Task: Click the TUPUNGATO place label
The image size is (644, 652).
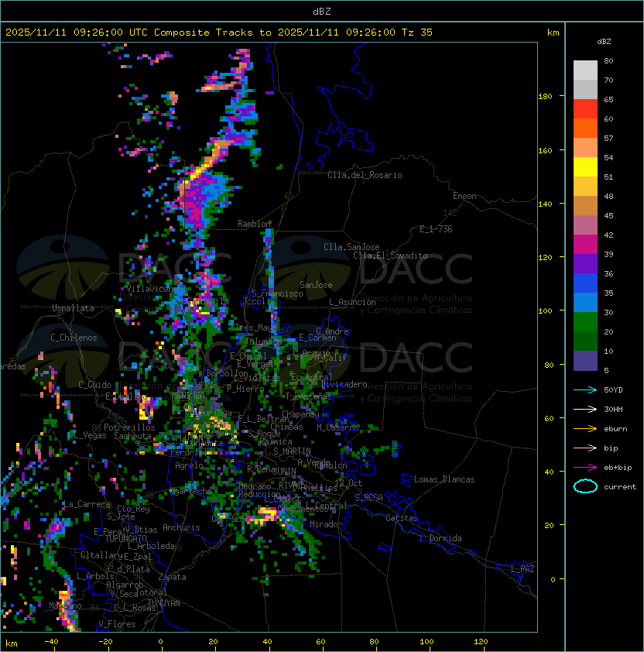Action: point(125,538)
